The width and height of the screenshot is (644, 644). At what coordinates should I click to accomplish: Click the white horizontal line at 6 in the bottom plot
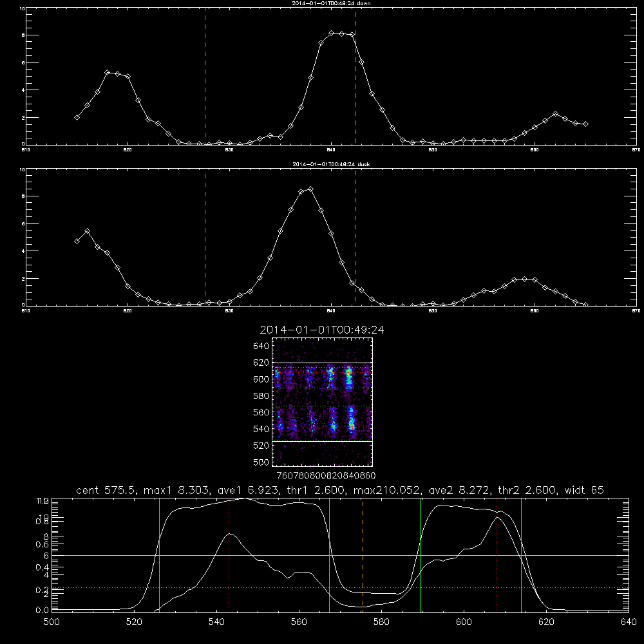tap(340, 555)
